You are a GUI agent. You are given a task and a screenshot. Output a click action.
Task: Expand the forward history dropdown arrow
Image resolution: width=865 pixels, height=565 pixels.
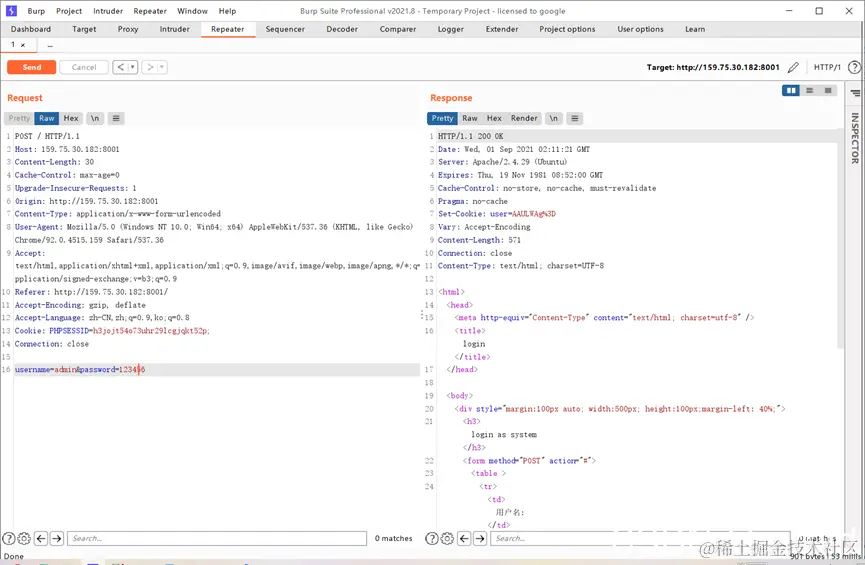(x=162, y=67)
